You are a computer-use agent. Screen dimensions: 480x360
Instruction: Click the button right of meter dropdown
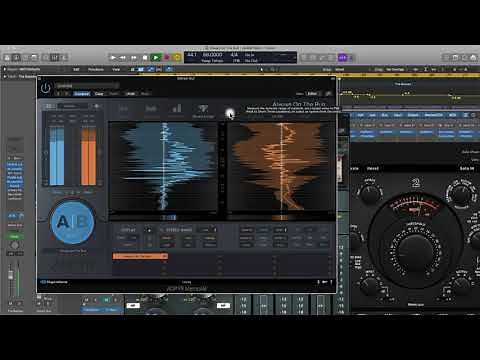point(96,106)
